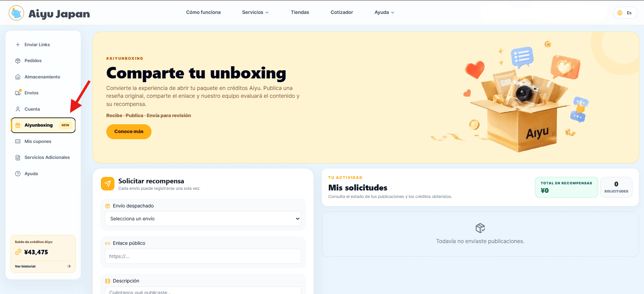Click the credits coin icon beside ¥43,475

point(18,252)
